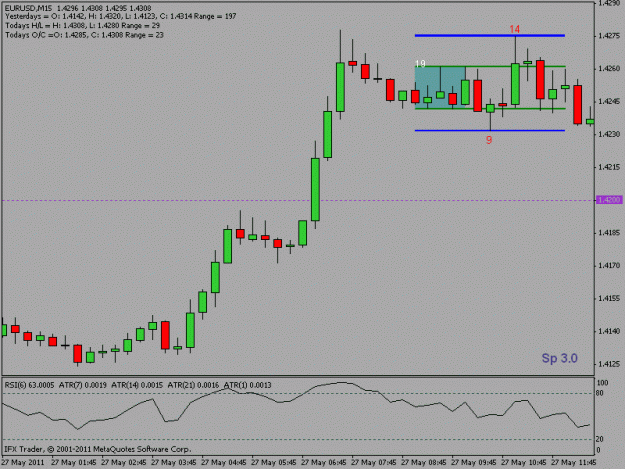Click the 1.4275 price axis label

[609, 36]
